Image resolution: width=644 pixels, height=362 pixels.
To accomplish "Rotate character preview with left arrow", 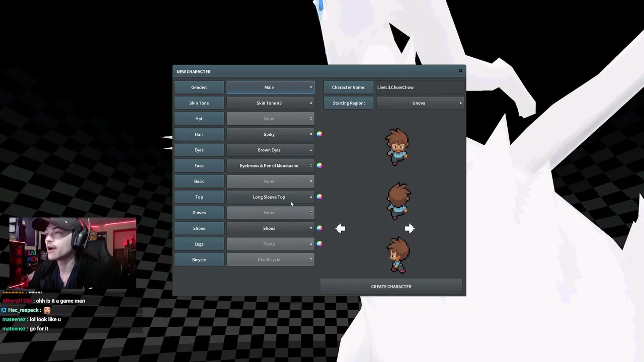I will click(341, 229).
